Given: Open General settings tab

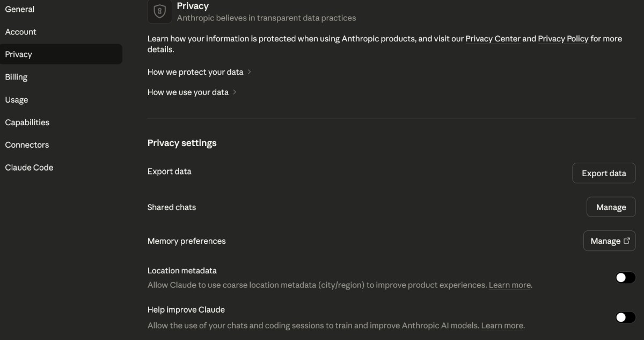Looking at the screenshot, I should (20, 9).
